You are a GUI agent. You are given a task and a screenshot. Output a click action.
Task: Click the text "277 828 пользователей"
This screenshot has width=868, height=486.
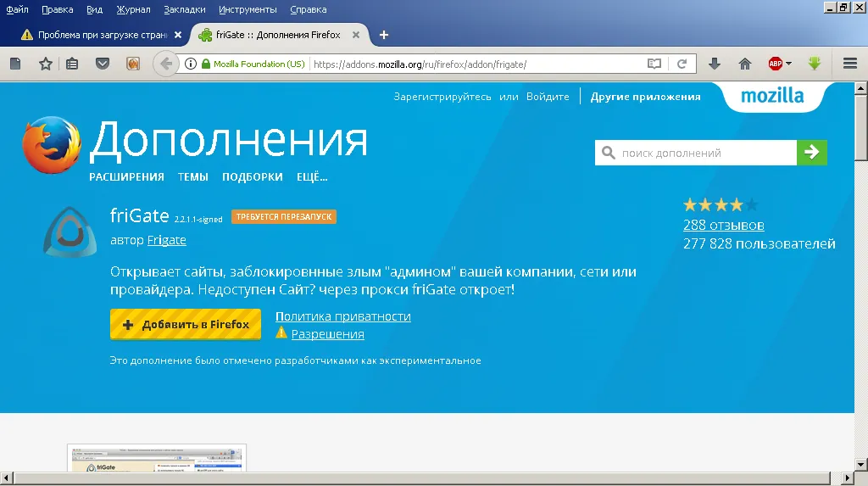pos(759,243)
